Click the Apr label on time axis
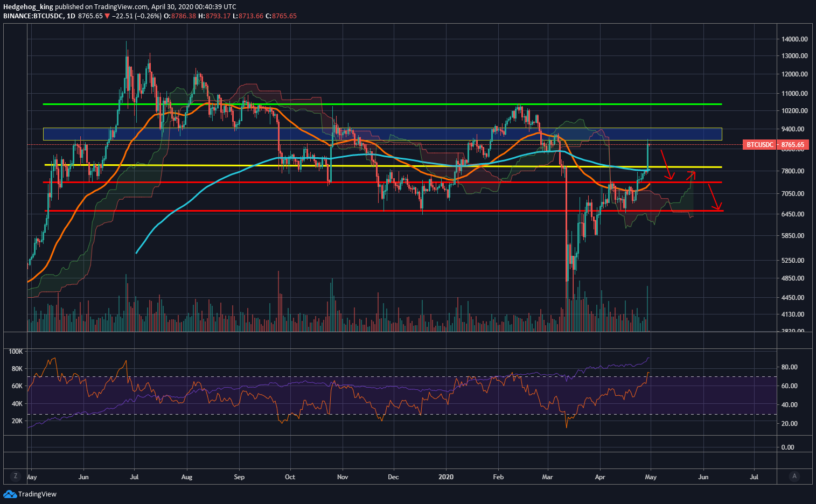This screenshot has width=816, height=504. click(599, 477)
